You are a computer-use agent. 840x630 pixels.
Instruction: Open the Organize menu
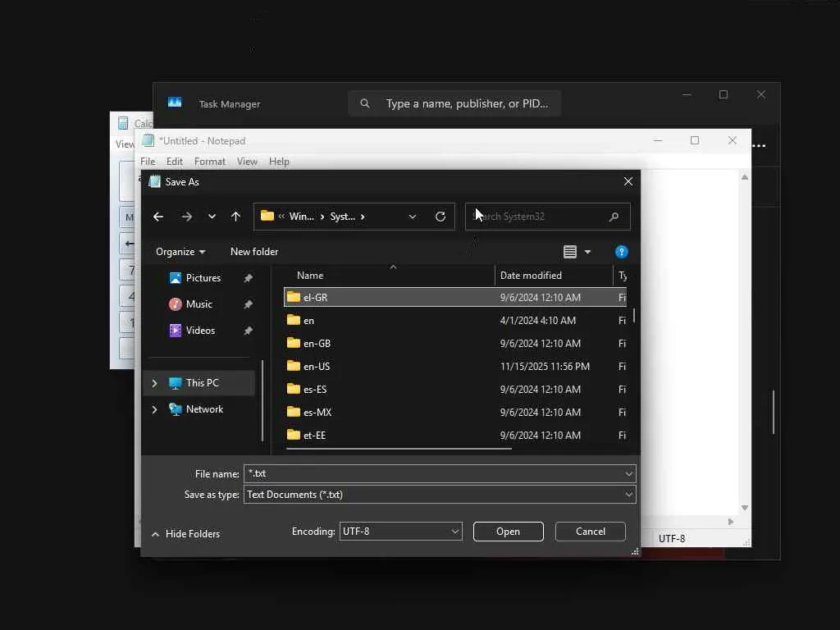pyautogui.click(x=180, y=252)
